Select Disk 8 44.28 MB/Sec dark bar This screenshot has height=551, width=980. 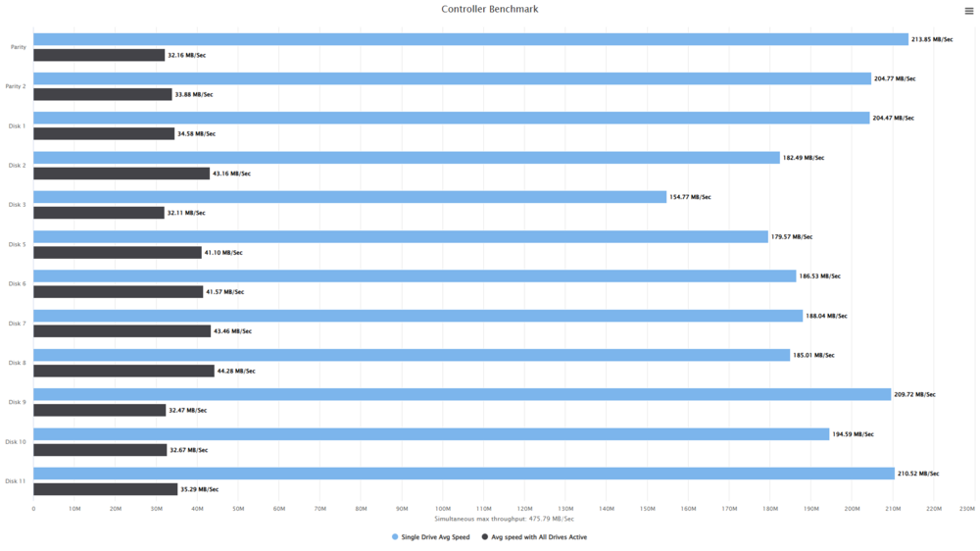(x=123, y=371)
